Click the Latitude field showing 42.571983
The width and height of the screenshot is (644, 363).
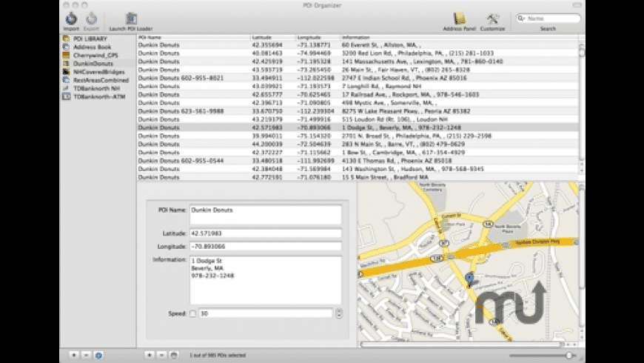point(265,233)
